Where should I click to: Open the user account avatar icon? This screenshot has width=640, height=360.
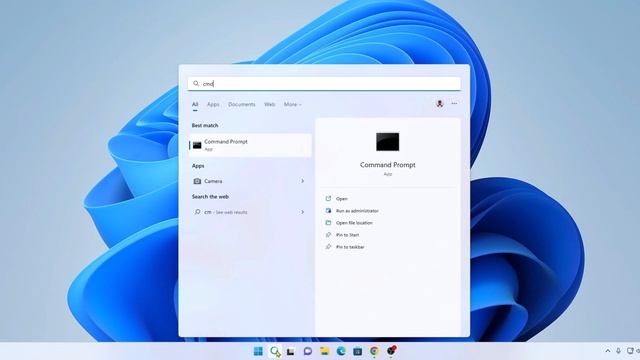pyautogui.click(x=440, y=104)
